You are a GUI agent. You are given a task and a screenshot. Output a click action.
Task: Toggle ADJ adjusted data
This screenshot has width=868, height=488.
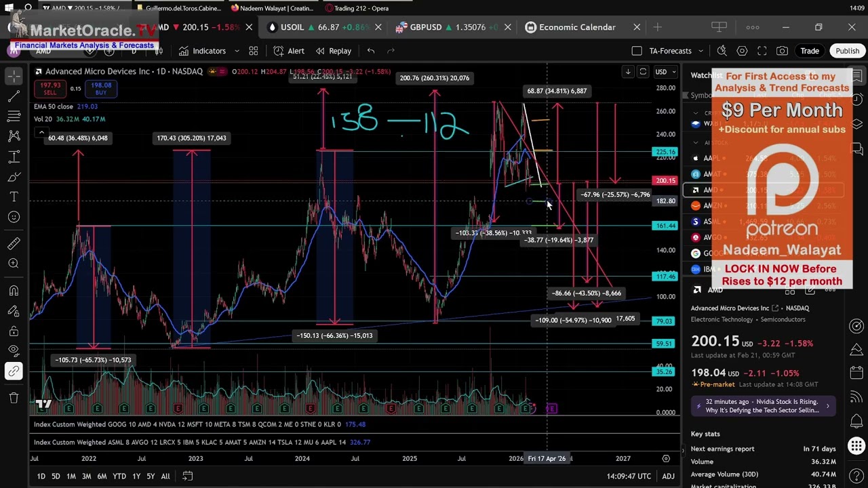pyautogui.click(x=668, y=476)
